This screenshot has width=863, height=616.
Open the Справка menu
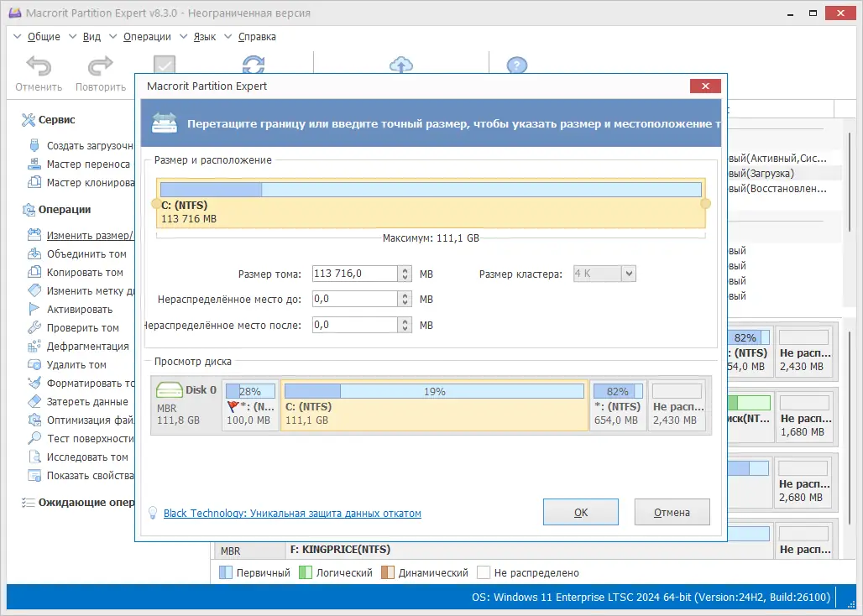(257, 37)
